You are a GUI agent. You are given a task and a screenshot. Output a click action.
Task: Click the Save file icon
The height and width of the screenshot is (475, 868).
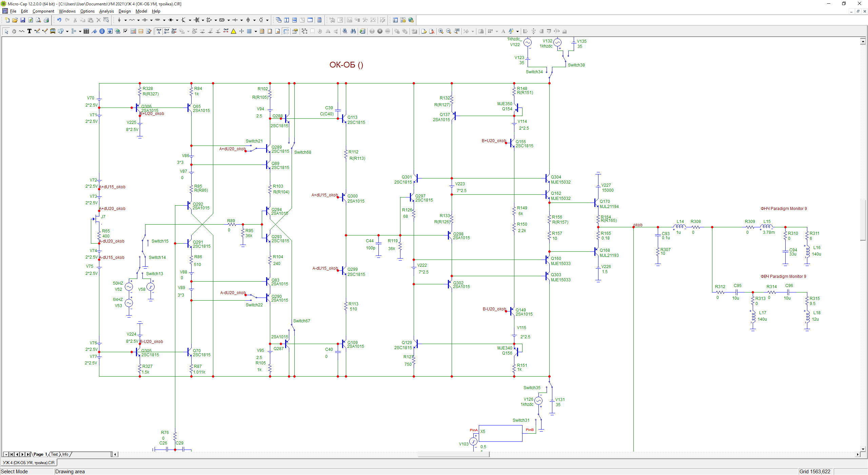pos(23,20)
